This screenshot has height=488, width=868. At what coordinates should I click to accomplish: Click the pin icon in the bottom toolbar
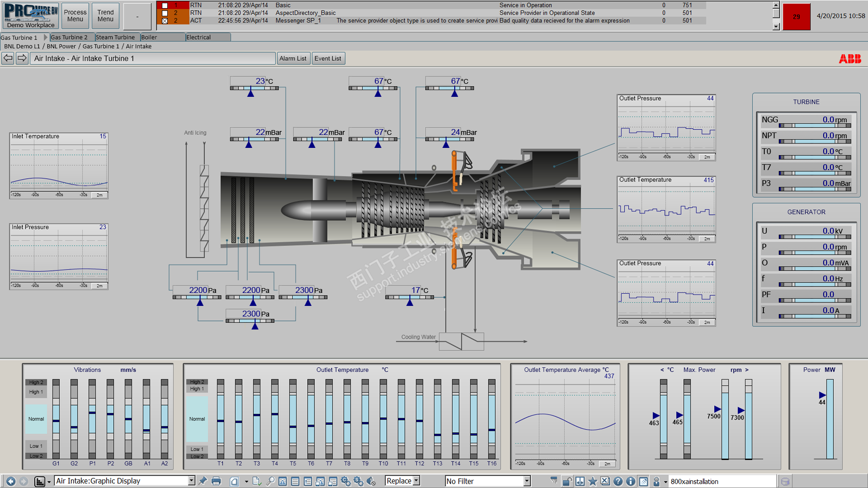click(203, 481)
